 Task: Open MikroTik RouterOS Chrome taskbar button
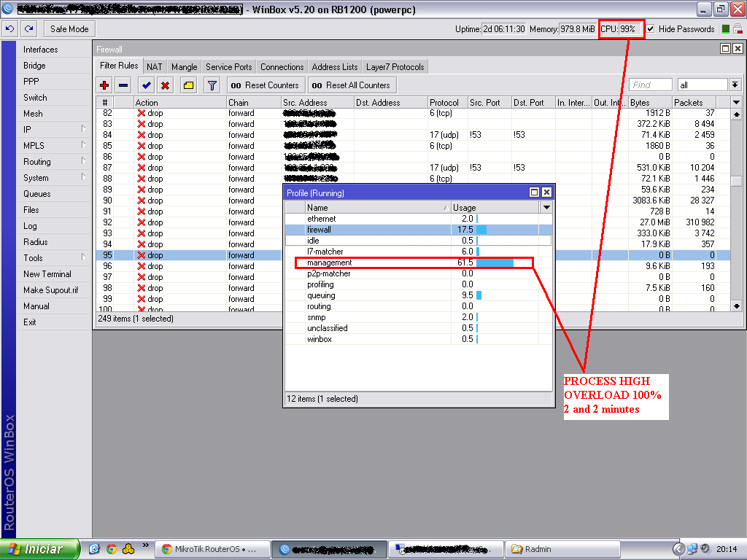click(x=213, y=549)
